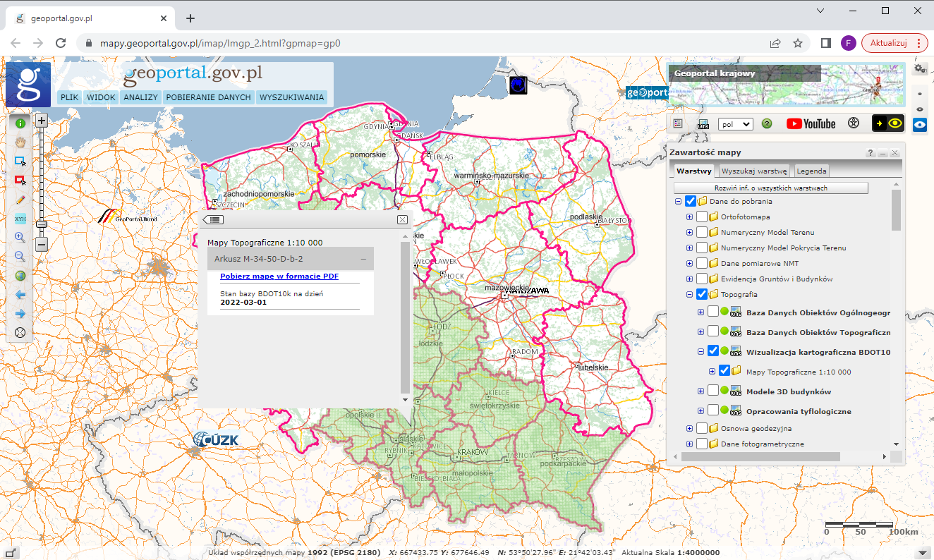Screen dimensions: 934x560
Task: Switch to the Legenda tab
Action: pos(811,171)
